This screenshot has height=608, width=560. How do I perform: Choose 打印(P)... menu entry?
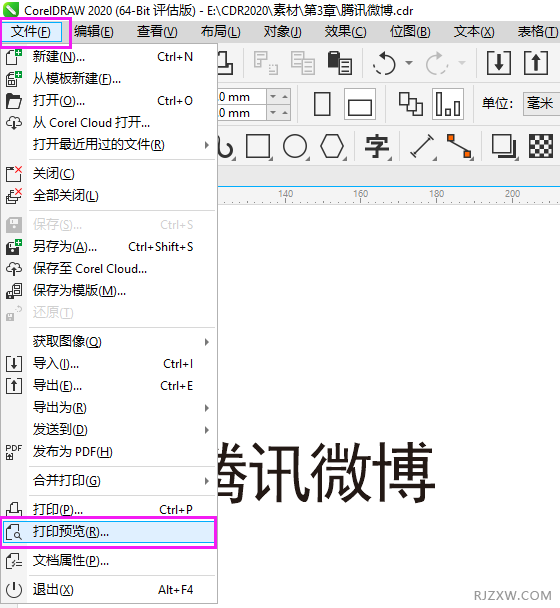pyautogui.click(x=109, y=509)
